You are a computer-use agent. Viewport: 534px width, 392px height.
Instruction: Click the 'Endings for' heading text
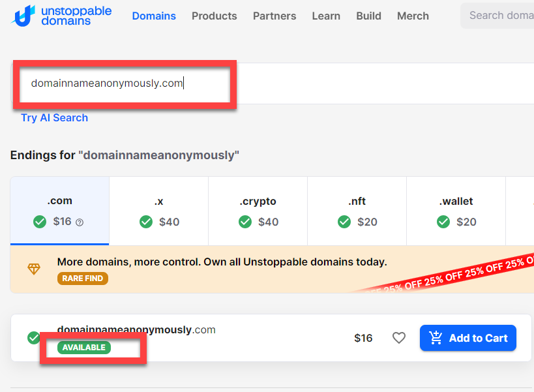[x=125, y=155]
